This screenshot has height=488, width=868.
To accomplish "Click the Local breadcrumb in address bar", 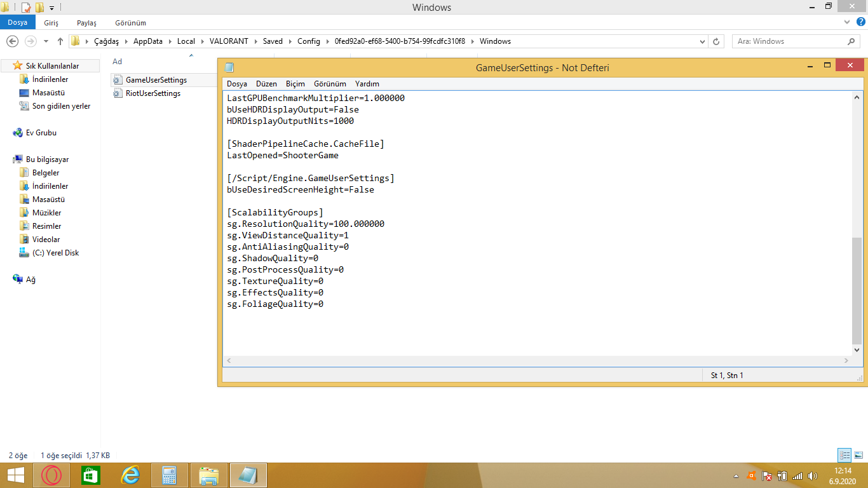I will [186, 41].
